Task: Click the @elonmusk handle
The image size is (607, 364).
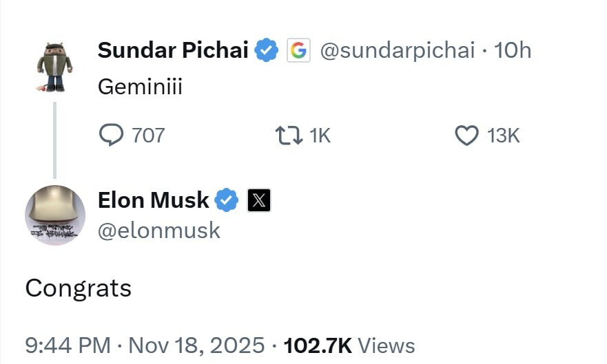Action: 159,231
